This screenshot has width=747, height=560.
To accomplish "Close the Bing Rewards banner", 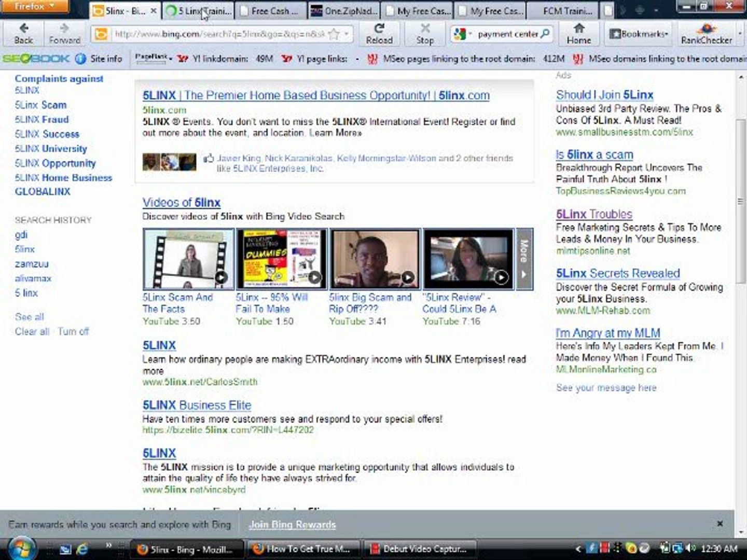I will [720, 524].
